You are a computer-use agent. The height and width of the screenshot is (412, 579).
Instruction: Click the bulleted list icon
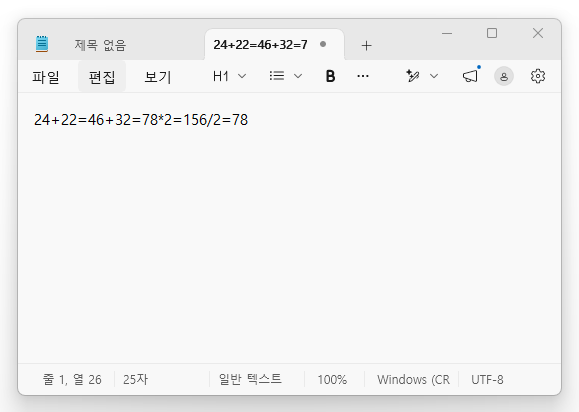click(x=277, y=76)
